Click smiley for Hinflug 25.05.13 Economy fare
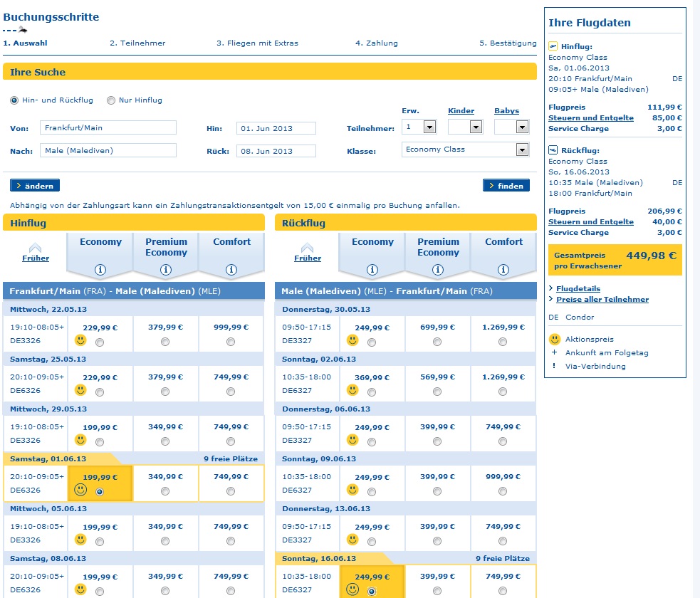700x598 pixels. coord(80,391)
